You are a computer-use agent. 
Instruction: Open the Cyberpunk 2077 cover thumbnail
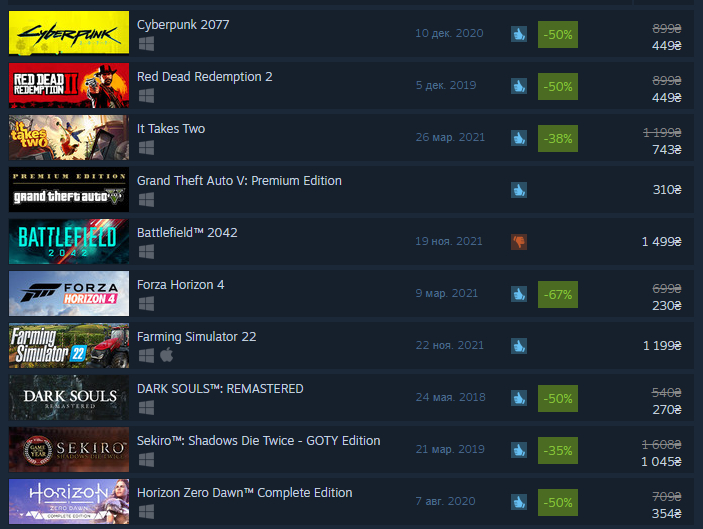69,33
